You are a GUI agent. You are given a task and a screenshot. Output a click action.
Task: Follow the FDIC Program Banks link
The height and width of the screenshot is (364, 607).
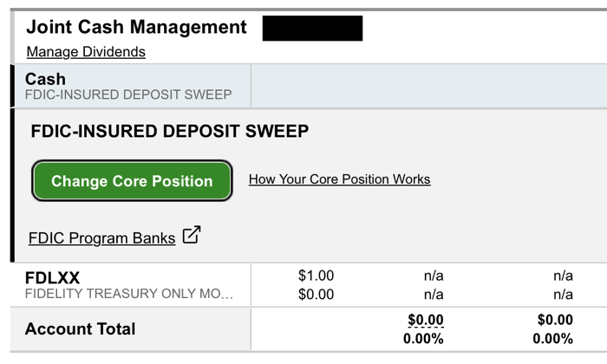click(x=101, y=237)
